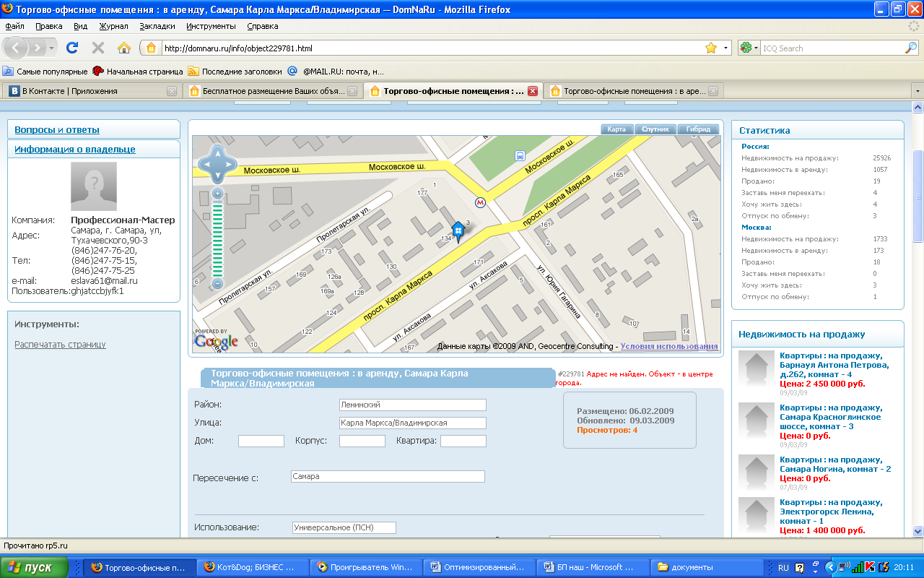The image size is (924, 578).
Task: Click the map zoom level slider
Action: tap(217, 238)
